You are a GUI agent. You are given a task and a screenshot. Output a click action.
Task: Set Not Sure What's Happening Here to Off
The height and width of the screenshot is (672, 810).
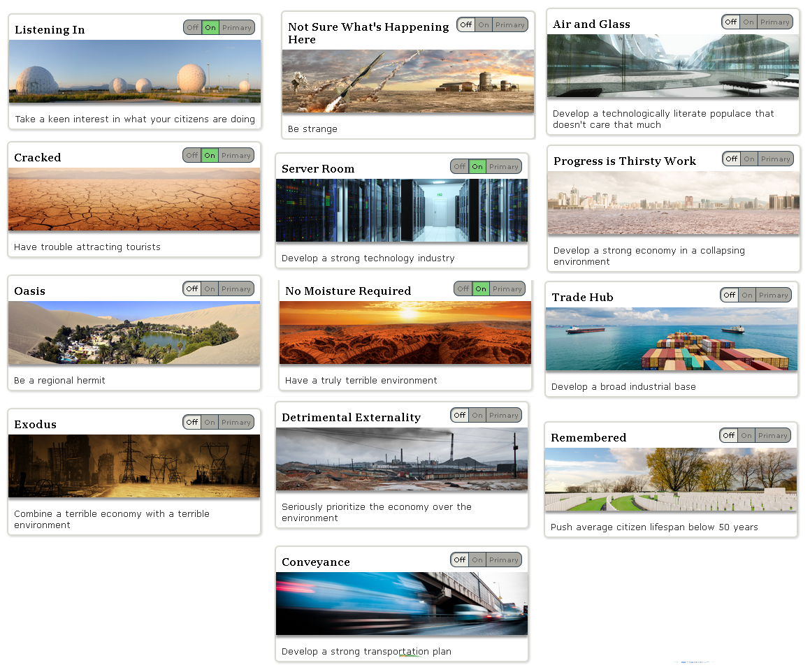click(x=466, y=24)
